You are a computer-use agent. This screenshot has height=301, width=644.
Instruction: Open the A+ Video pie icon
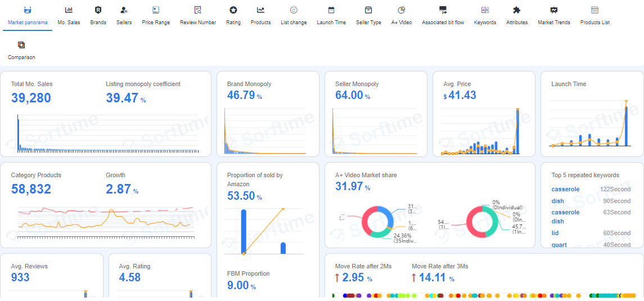coord(401,10)
